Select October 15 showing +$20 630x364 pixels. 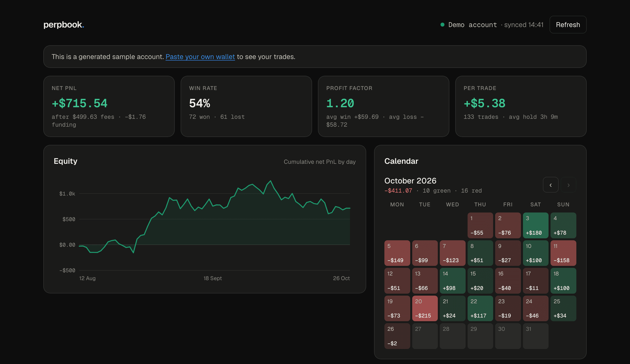pos(480,281)
